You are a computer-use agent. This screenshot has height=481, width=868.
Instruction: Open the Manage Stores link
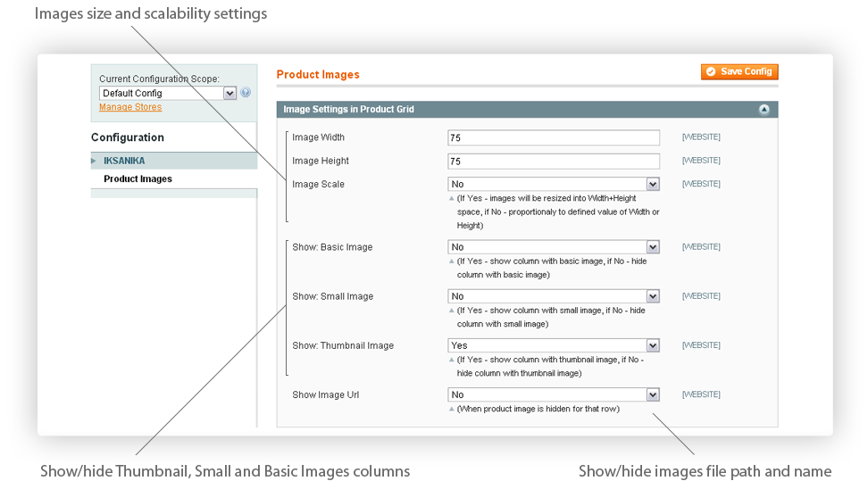[x=130, y=107]
